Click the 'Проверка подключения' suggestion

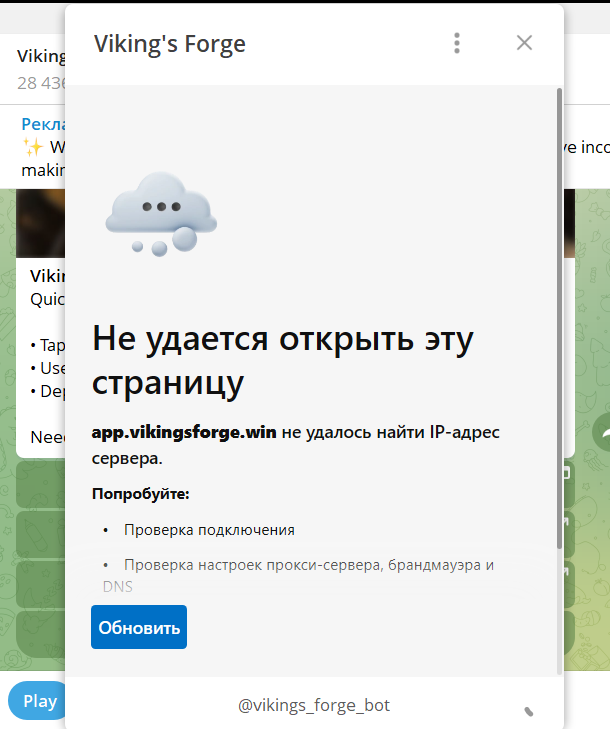tap(209, 530)
